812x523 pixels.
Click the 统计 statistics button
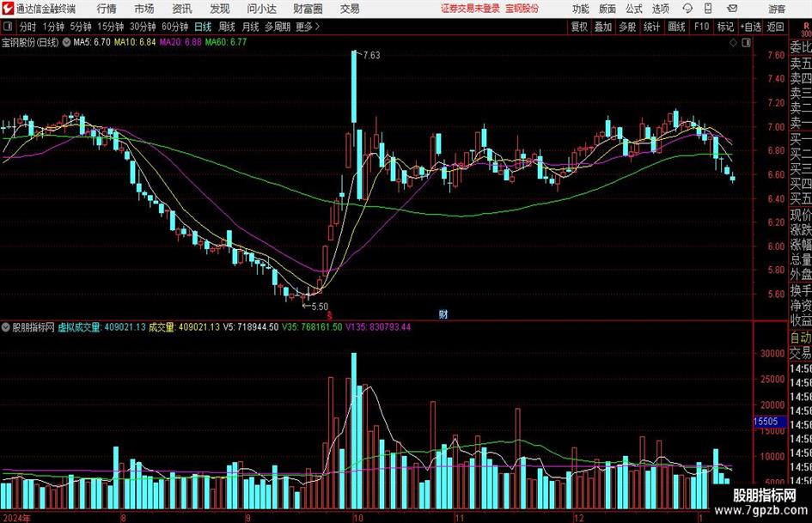651,27
